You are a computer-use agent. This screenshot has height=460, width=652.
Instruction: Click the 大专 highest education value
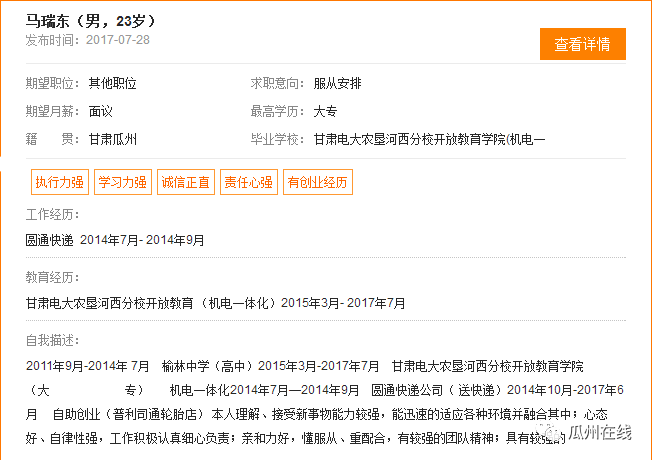pyautogui.click(x=325, y=111)
